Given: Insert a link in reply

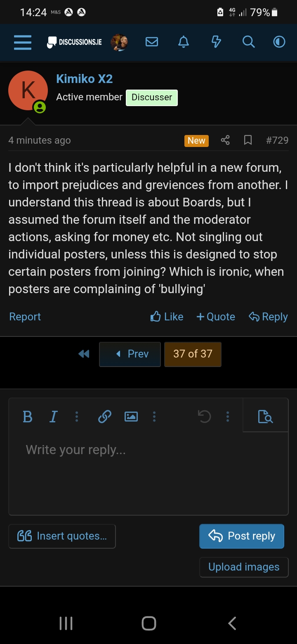Looking at the screenshot, I should 105,417.
